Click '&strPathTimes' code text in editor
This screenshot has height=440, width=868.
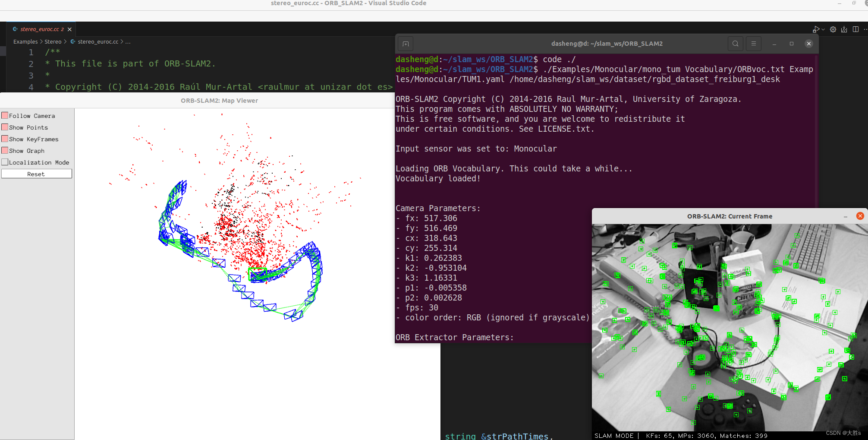[515, 436]
